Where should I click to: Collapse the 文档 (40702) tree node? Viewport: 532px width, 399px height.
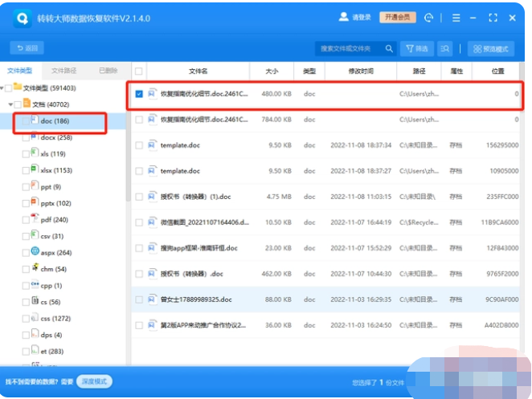tap(10, 104)
